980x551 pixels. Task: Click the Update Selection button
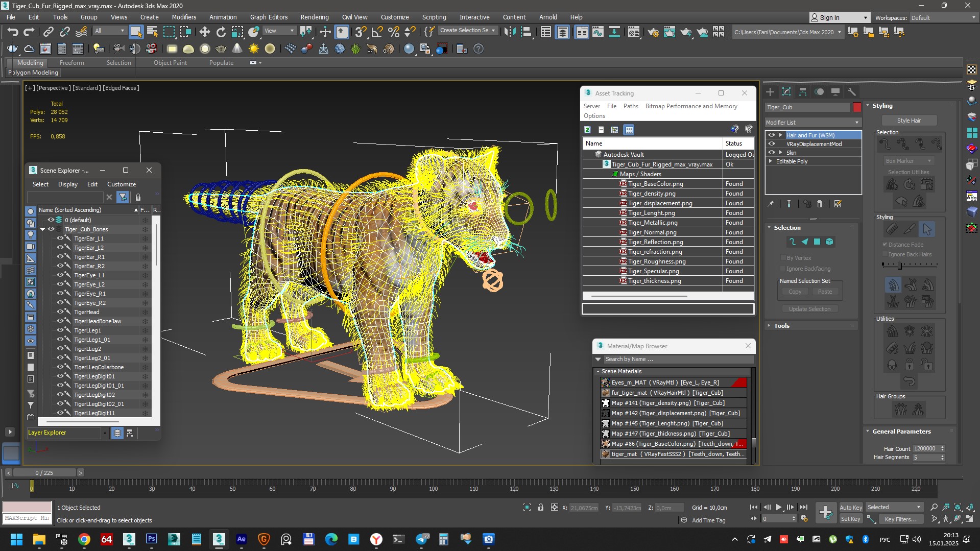tap(809, 309)
